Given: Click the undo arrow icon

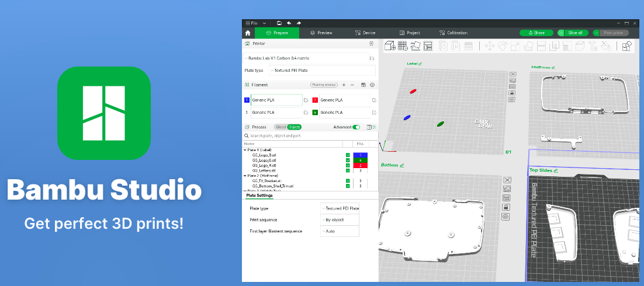Looking at the screenshot, I should 289,23.
